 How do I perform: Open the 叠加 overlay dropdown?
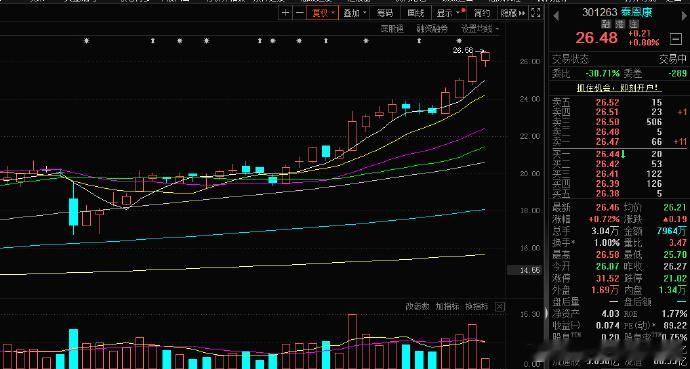click(355, 13)
